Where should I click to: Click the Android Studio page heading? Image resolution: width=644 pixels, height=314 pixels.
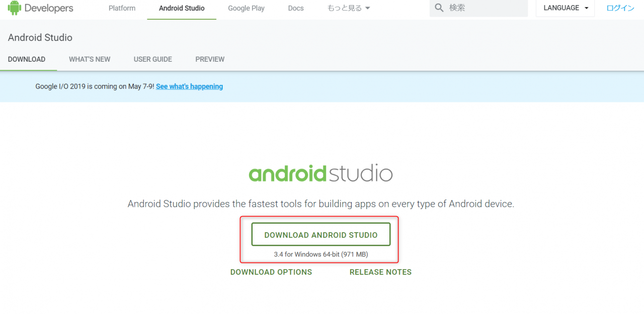[x=40, y=38]
